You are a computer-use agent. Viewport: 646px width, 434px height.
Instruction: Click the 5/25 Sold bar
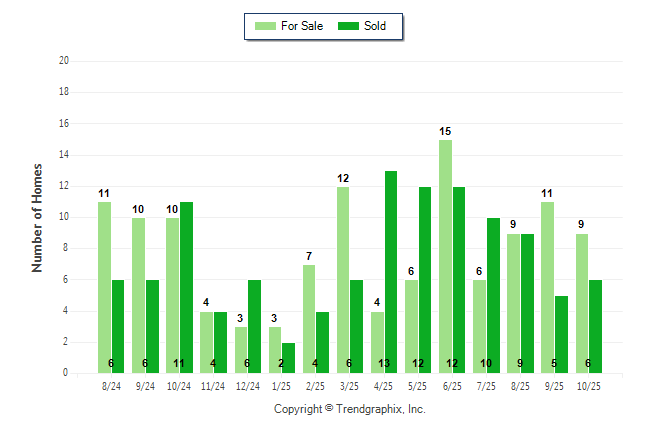pos(425,280)
